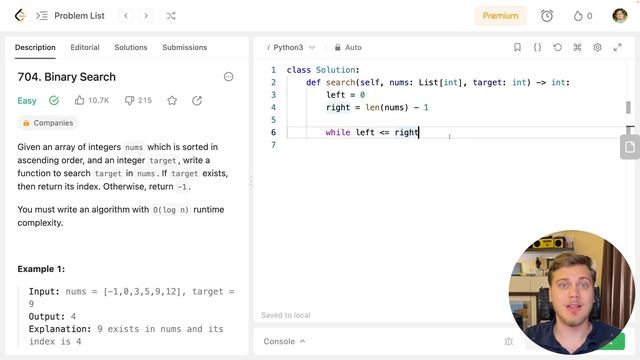
Task: Click the Example 1 heading
Action: tap(41, 269)
